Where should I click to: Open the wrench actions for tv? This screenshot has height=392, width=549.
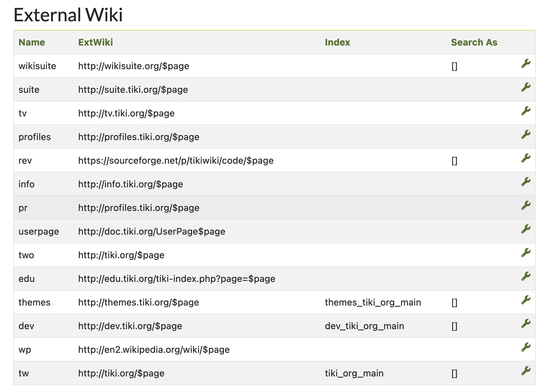coord(526,111)
